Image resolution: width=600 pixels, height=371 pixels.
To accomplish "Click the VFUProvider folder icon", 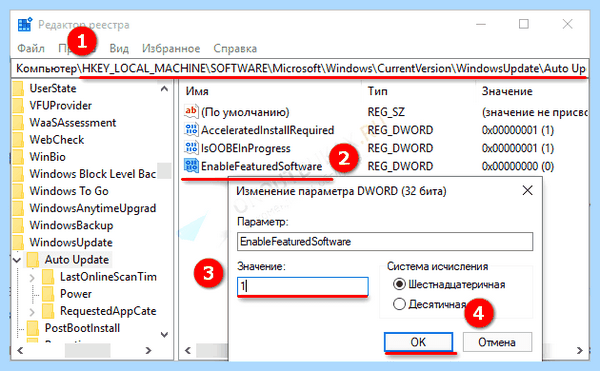I will pos(18,106).
